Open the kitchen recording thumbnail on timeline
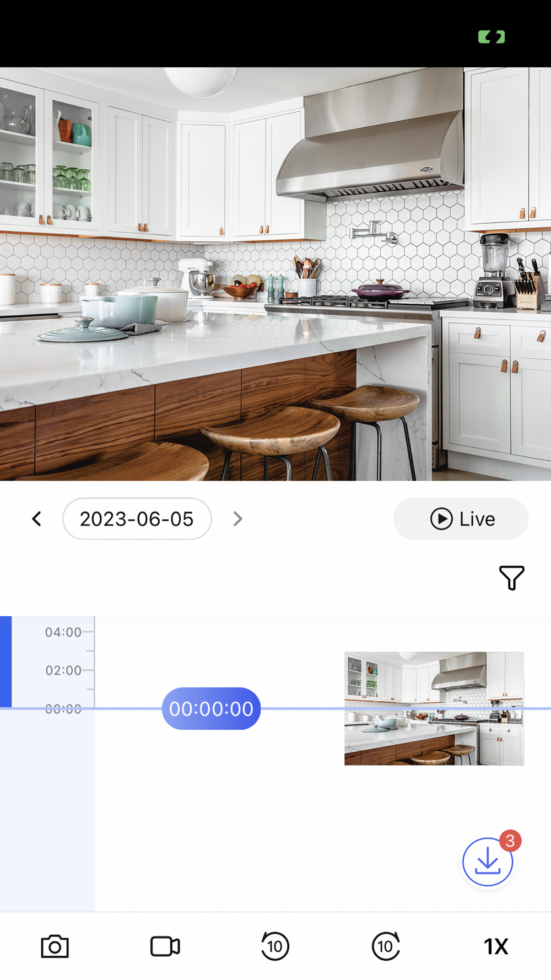 434,708
